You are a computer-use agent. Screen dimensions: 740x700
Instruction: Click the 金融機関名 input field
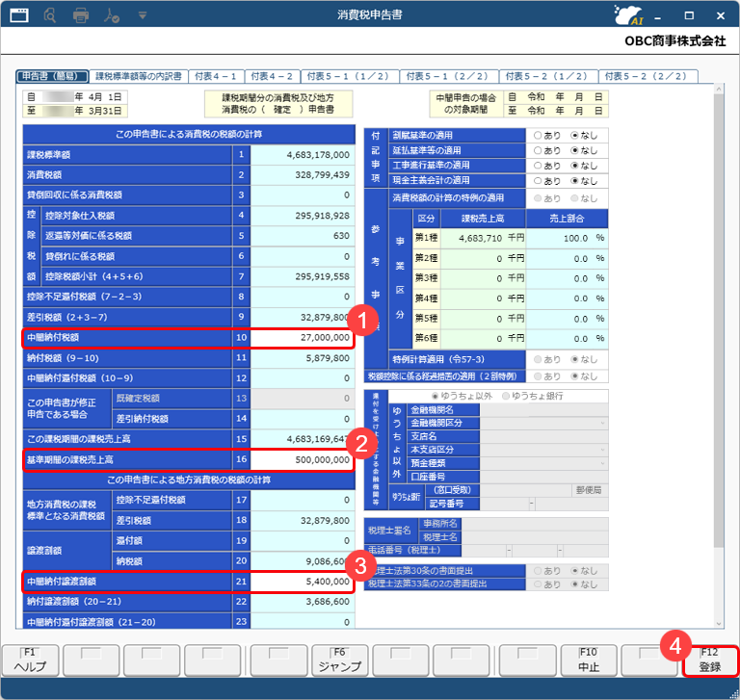coord(543,410)
